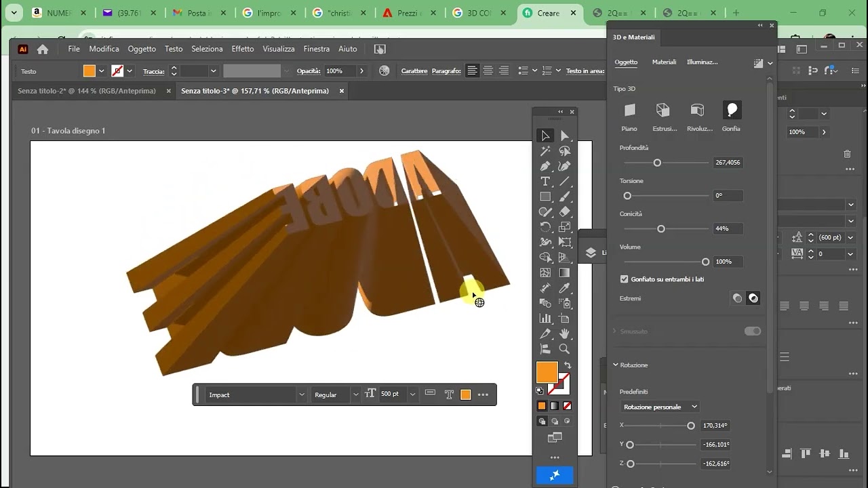The image size is (868, 488).
Task: Select the Shaper tool
Action: click(545, 212)
